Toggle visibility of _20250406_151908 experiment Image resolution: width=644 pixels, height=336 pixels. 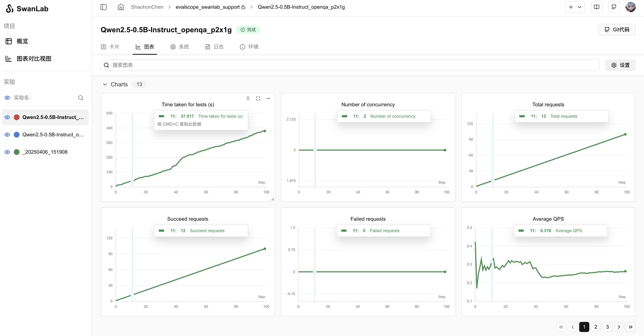(7, 152)
